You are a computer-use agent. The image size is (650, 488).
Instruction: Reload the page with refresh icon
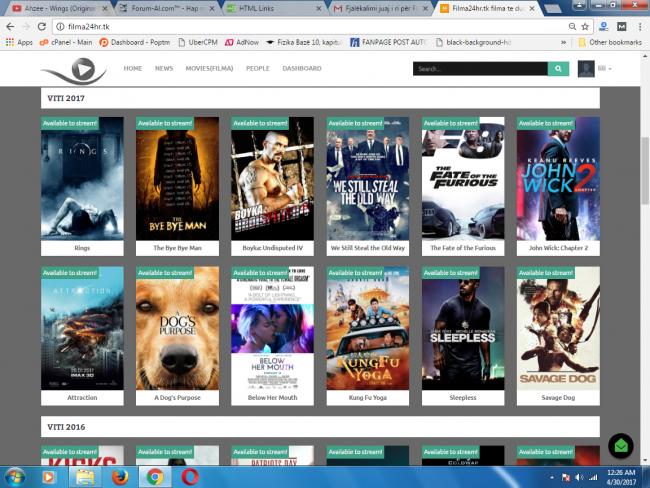41,27
